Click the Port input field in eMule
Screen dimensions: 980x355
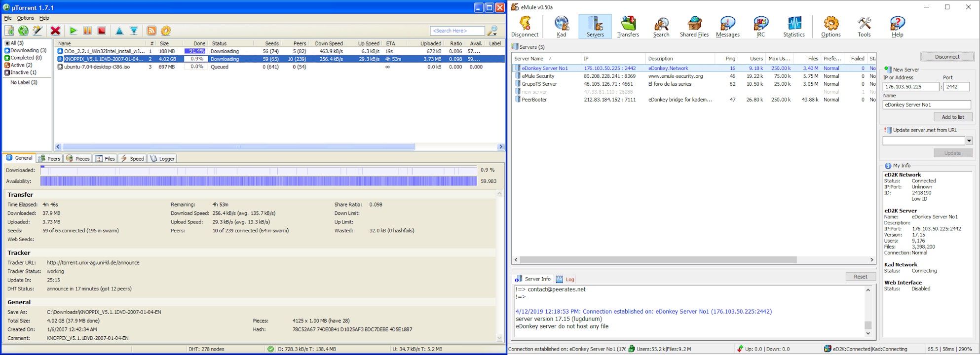tap(956, 87)
